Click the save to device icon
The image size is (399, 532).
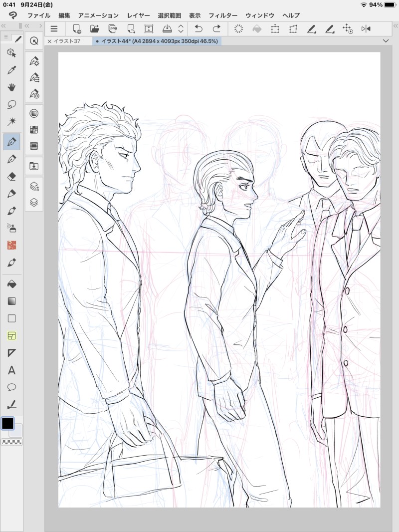[167, 29]
